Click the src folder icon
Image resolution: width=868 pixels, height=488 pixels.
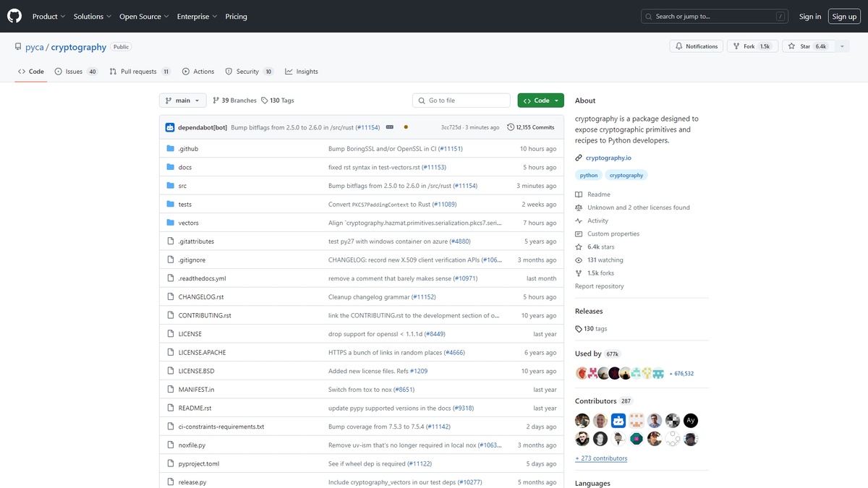click(171, 186)
